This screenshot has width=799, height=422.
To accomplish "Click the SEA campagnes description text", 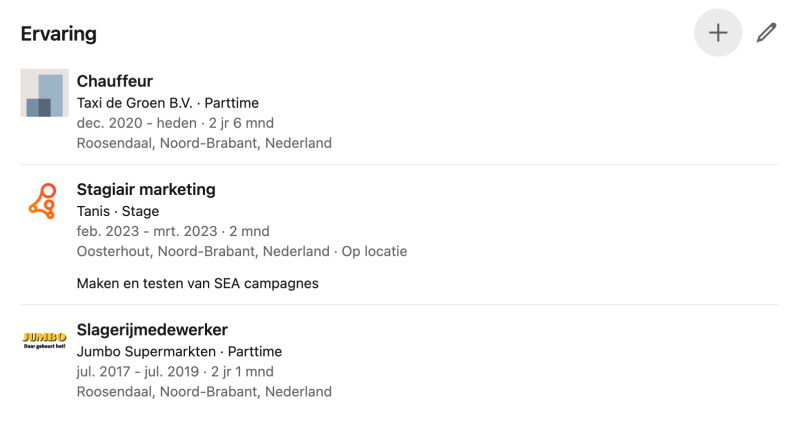I will click(x=197, y=283).
